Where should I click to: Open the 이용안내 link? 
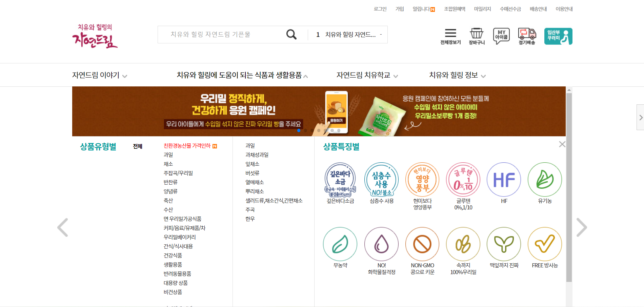tap(564, 9)
